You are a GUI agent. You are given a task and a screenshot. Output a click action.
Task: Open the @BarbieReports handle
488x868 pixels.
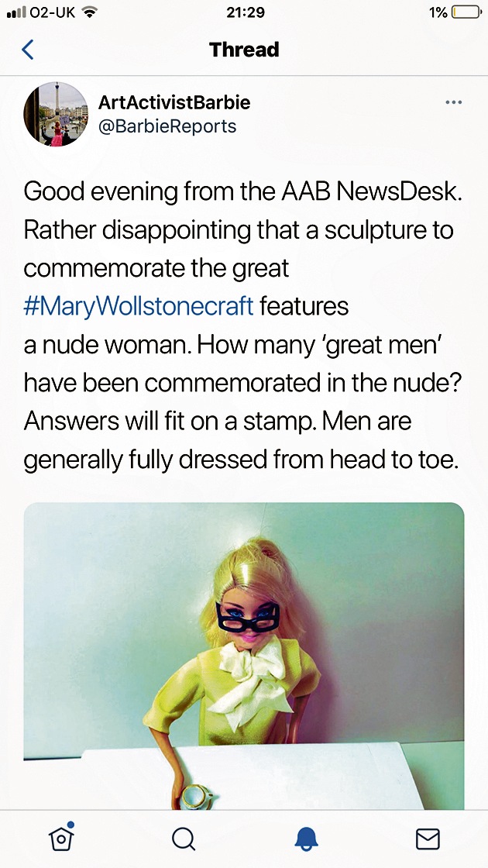point(167,126)
